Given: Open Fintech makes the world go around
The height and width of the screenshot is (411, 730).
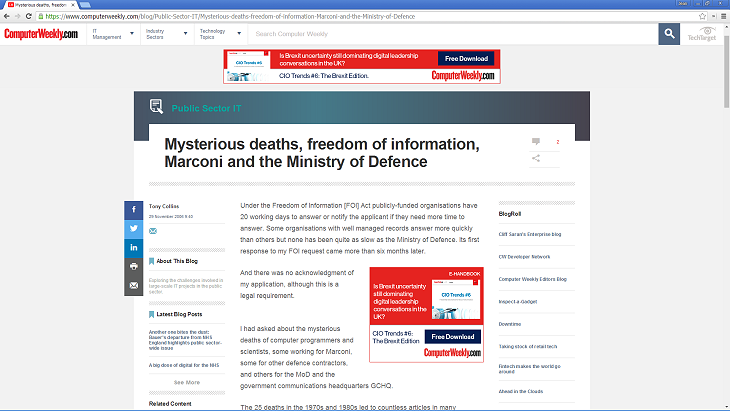Looking at the screenshot, I should 529,369.
